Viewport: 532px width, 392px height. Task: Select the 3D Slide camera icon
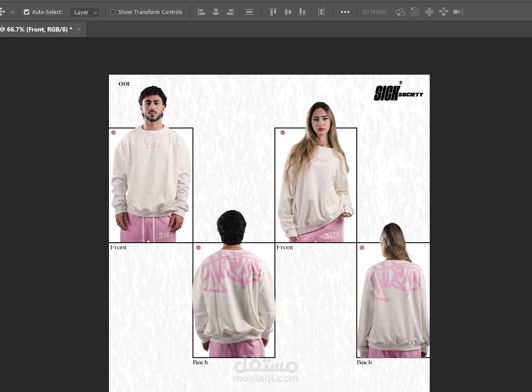pos(443,12)
